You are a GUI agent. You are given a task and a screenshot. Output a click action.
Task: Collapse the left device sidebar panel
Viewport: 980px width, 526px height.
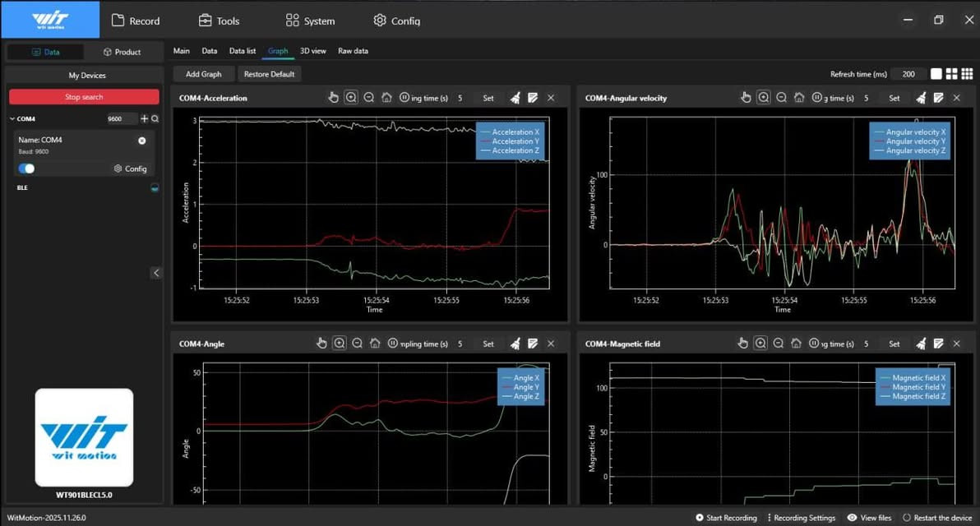pyautogui.click(x=156, y=273)
